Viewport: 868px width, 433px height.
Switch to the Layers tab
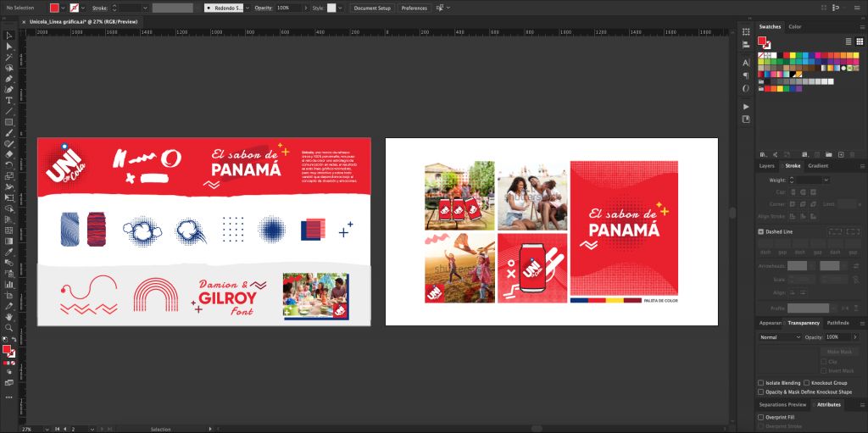(x=766, y=165)
